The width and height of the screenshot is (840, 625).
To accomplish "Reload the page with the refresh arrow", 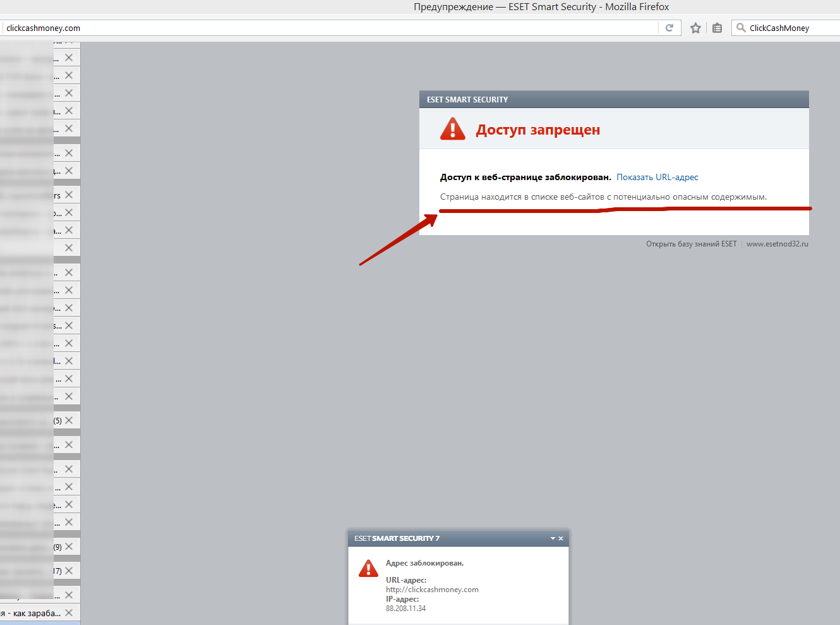I will 669,28.
